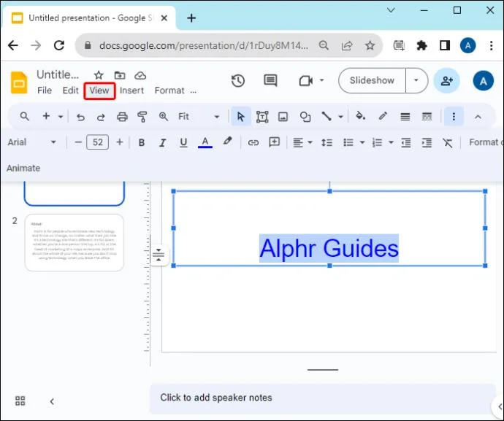The height and width of the screenshot is (421, 504).
Task: Open the View menu
Action: (99, 91)
